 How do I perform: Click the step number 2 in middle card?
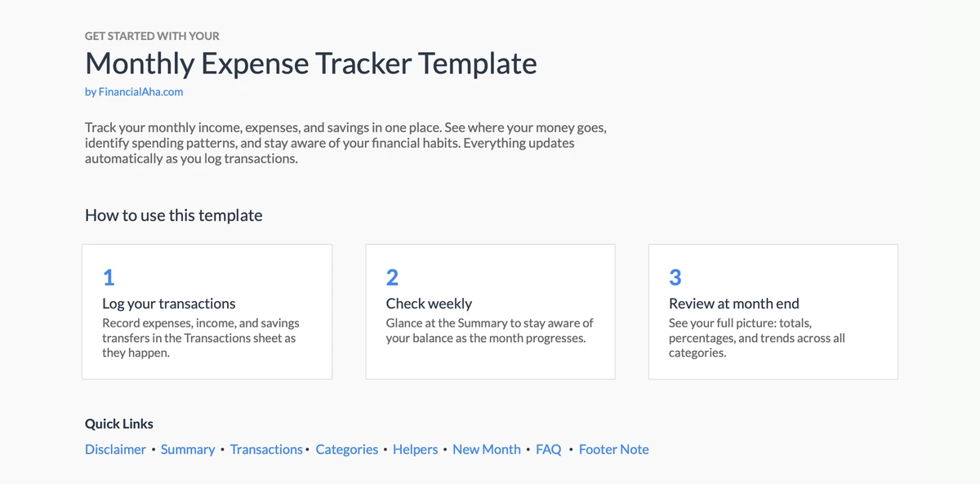[392, 278]
